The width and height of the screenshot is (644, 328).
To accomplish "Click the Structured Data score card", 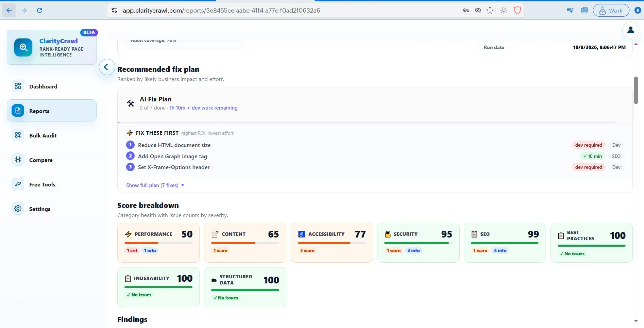I will 245,287.
